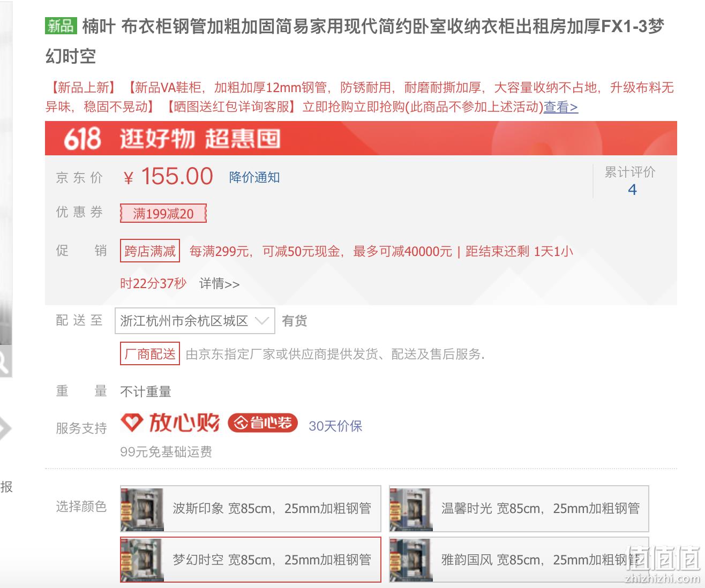The image size is (705, 588).
Task: Click the 30天价保 service link
Action: tap(335, 426)
